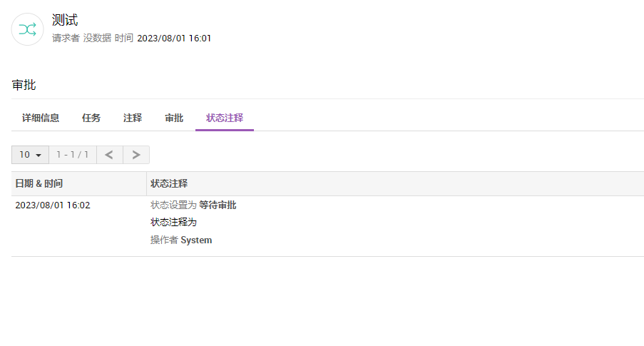Image resolution: width=644 pixels, height=346 pixels.
Task: Click the operator name System
Action: 196,240
